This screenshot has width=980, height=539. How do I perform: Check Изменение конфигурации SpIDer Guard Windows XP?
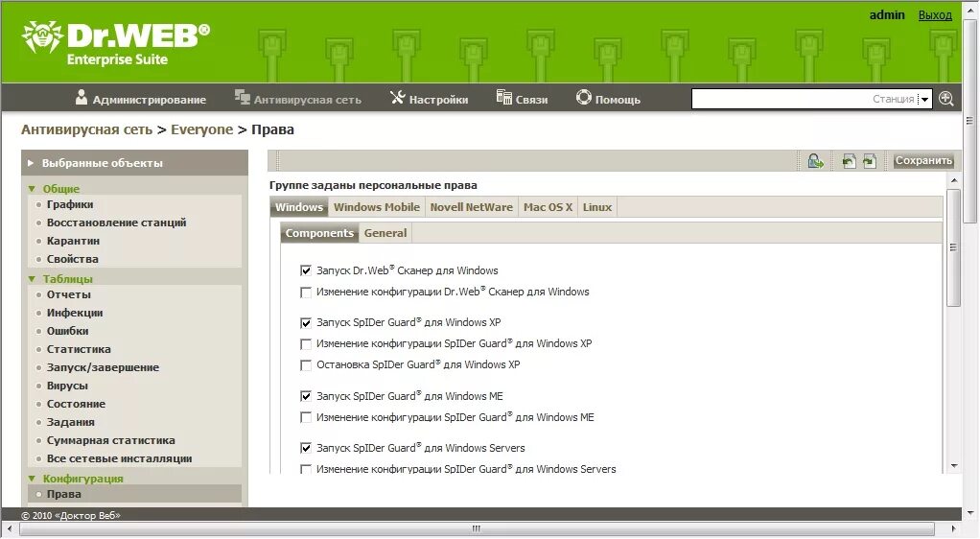coord(306,344)
